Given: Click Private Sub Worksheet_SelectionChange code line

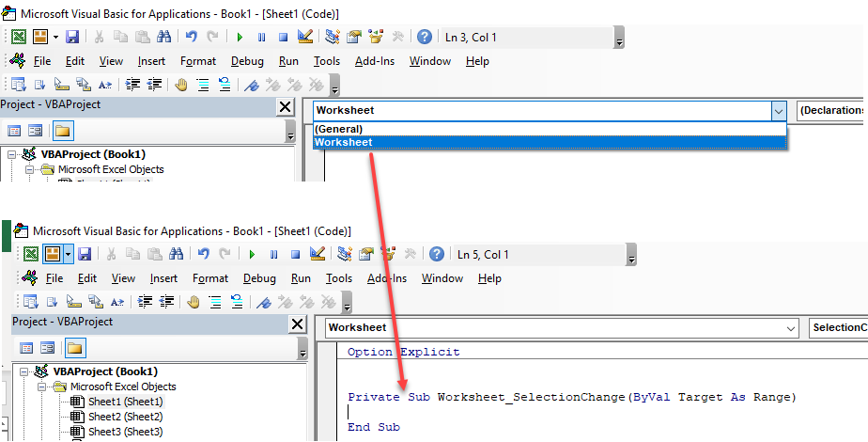Looking at the screenshot, I should pyautogui.click(x=572, y=397).
